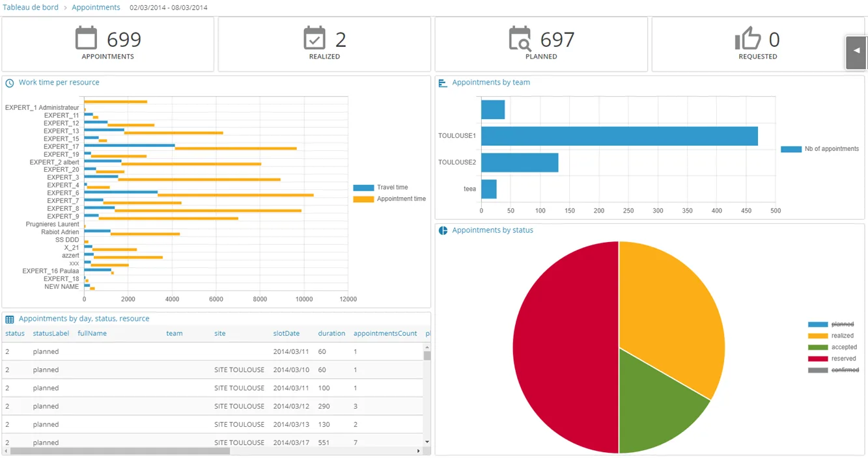The width and height of the screenshot is (868, 458).
Task: Click the table grid icon of Appointments by day
Action: click(x=10, y=319)
